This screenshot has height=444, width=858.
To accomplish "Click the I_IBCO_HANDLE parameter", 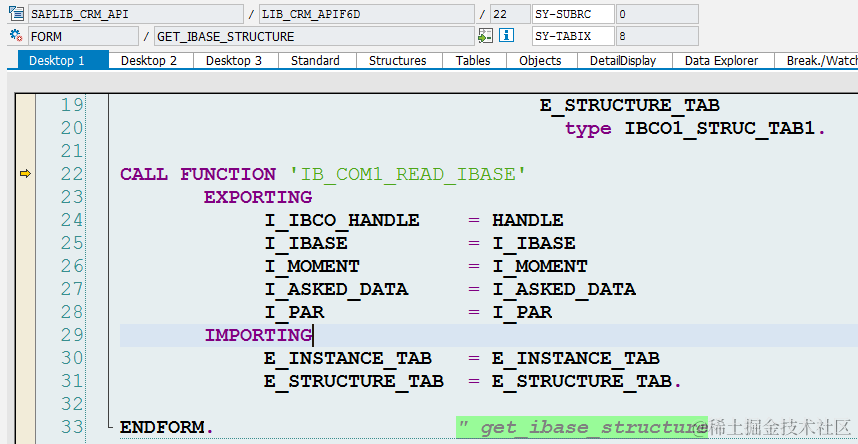I will click(x=342, y=220).
